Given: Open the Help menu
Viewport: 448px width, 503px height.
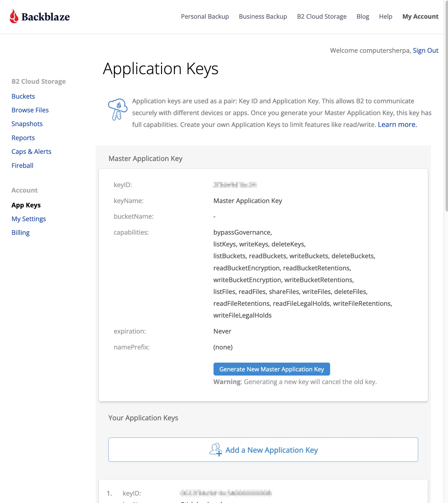Looking at the screenshot, I should (x=386, y=16).
